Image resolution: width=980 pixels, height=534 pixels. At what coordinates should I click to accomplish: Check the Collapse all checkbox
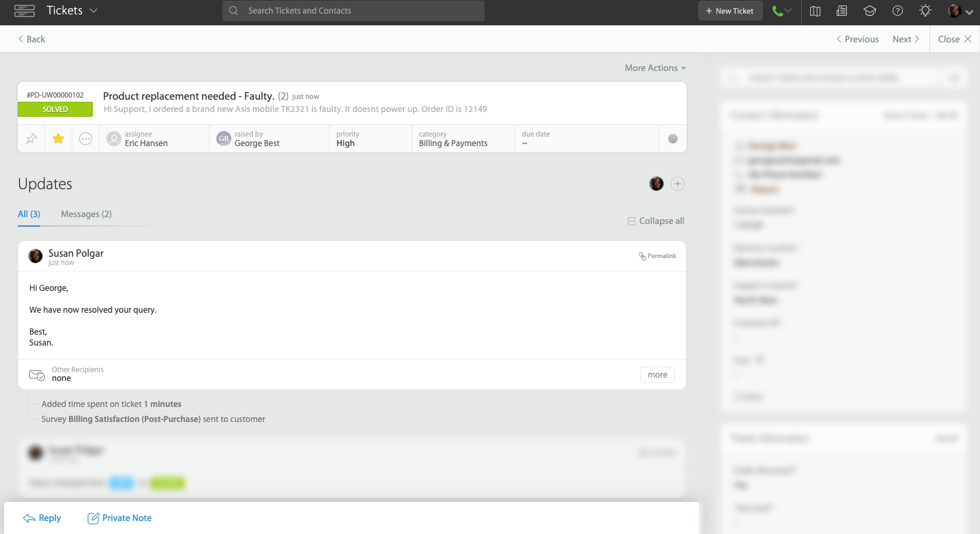coord(631,220)
